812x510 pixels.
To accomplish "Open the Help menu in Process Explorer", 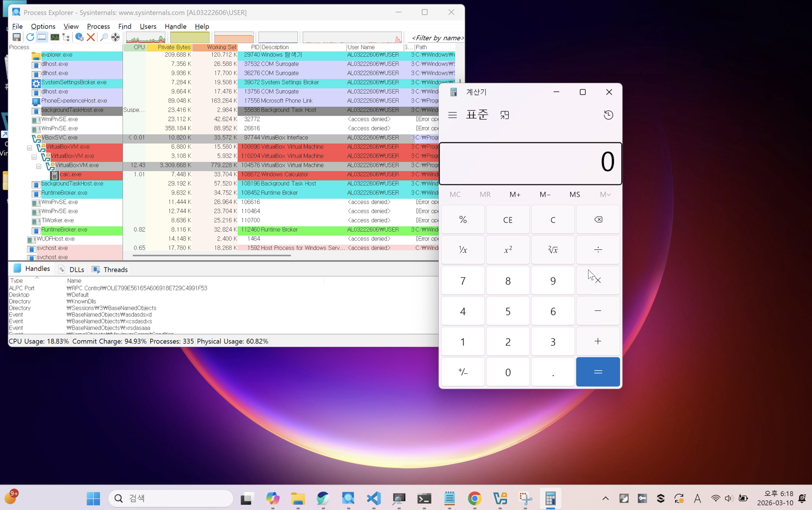I will [x=202, y=26].
